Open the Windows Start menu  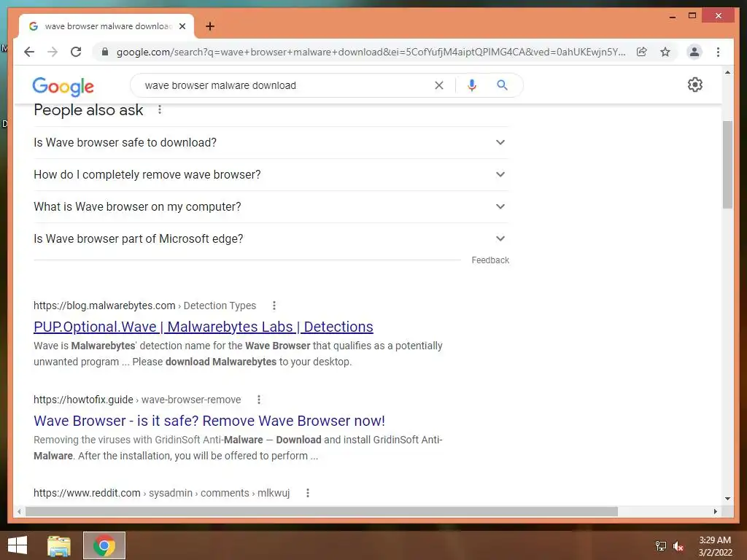[18, 545]
